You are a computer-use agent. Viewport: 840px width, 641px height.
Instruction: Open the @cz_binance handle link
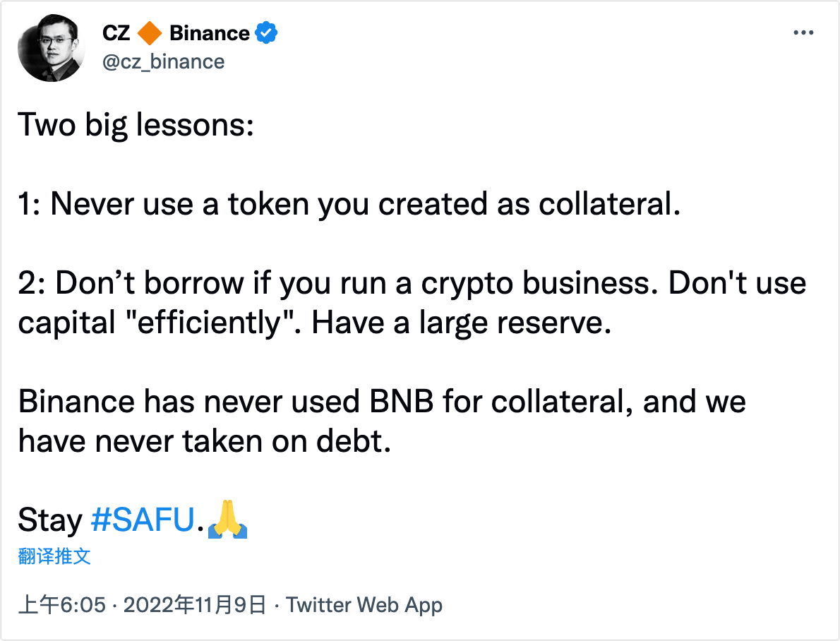(163, 61)
